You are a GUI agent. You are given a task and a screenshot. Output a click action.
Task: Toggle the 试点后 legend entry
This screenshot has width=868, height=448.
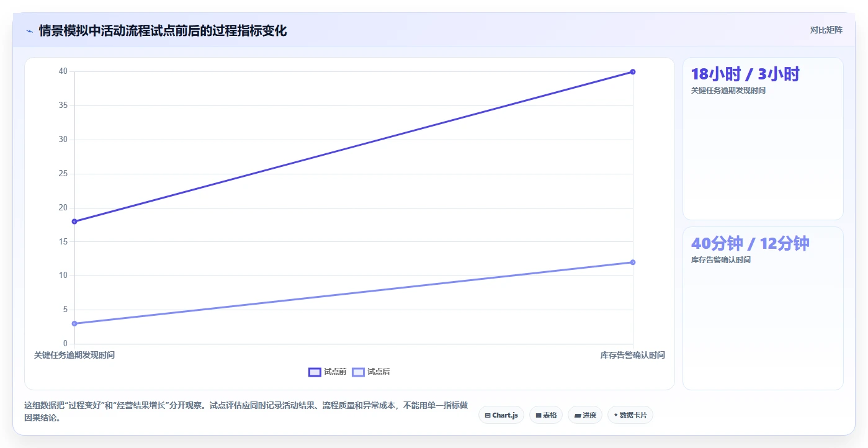[371, 372]
